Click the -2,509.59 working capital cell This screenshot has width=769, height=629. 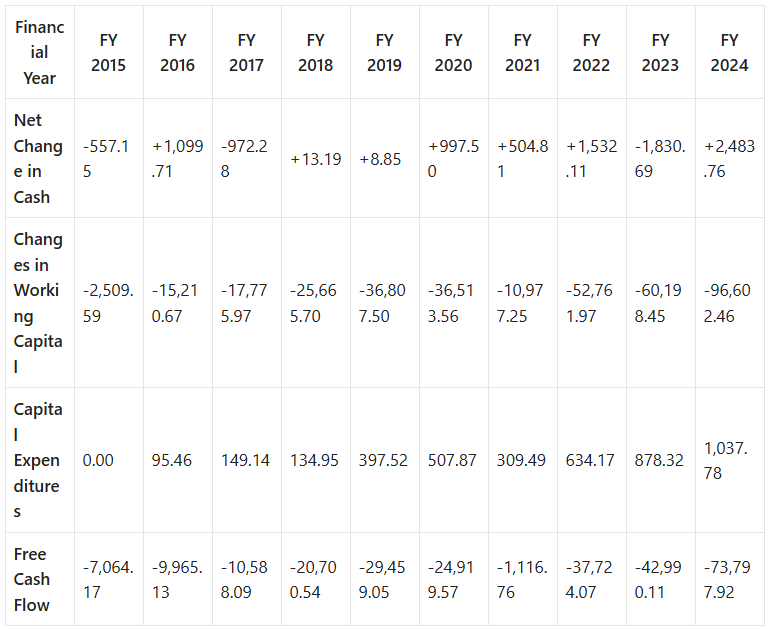(108, 303)
